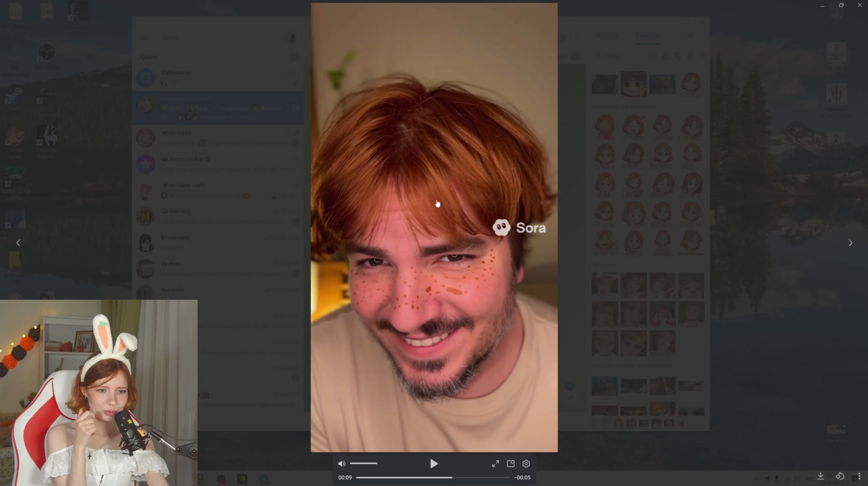Mute the video with speaker icon

(341, 464)
